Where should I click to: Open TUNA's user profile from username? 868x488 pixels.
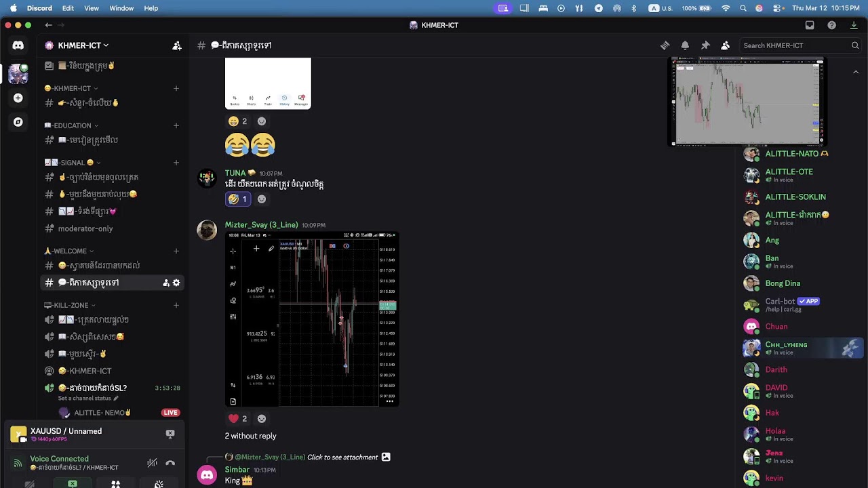(235, 174)
